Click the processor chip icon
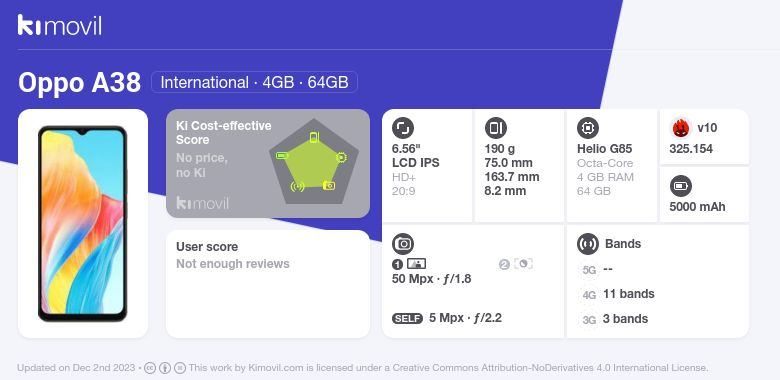The width and height of the screenshot is (780, 380). pyautogui.click(x=587, y=128)
